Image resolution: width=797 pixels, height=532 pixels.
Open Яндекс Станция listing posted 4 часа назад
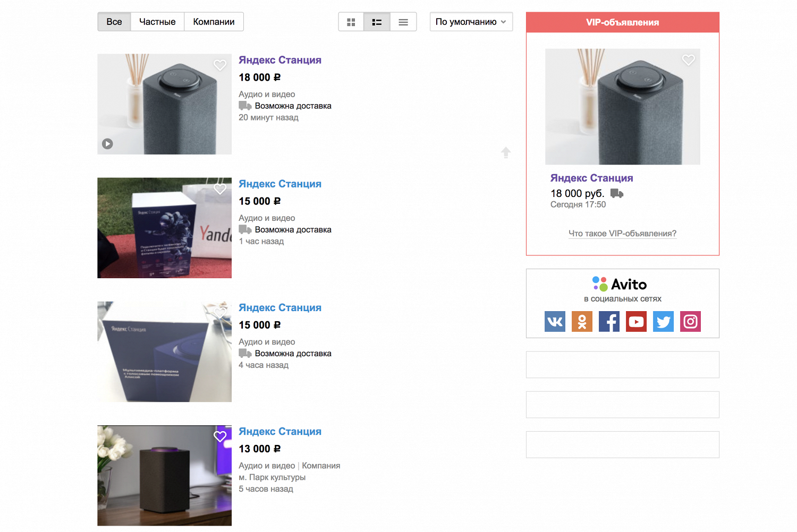(x=280, y=307)
